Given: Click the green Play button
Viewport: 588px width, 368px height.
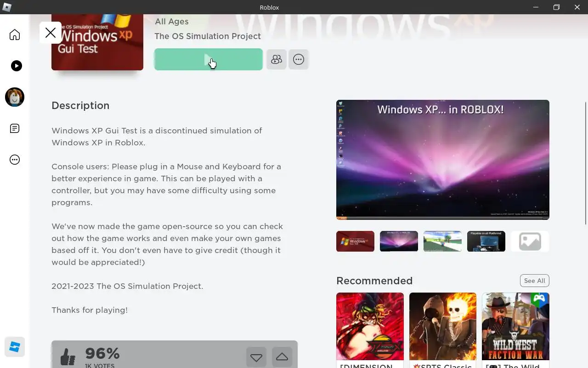Looking at the screenshot, I should point(208,59).
